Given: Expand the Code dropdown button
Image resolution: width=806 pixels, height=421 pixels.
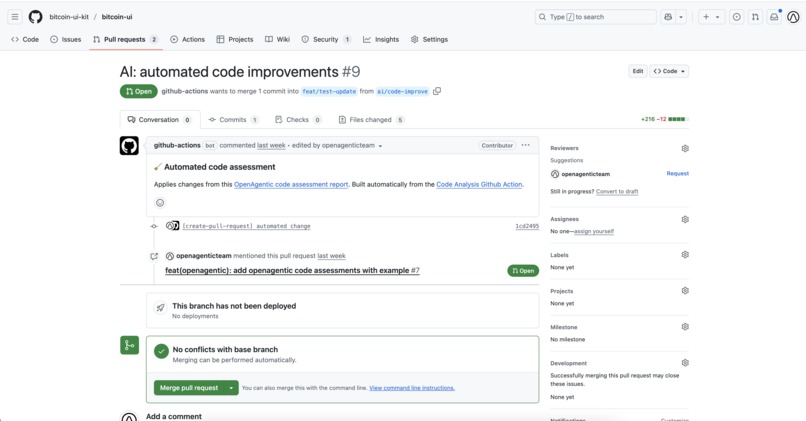Looking at the screenshot, I should [669, 71].
